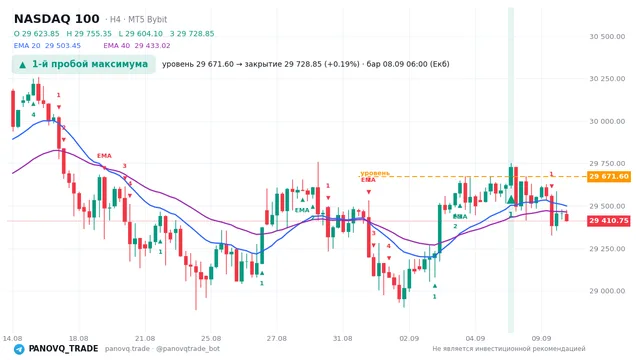
Task: Click the red 'EMA' label under уровень
Action: tap(368, 180)
